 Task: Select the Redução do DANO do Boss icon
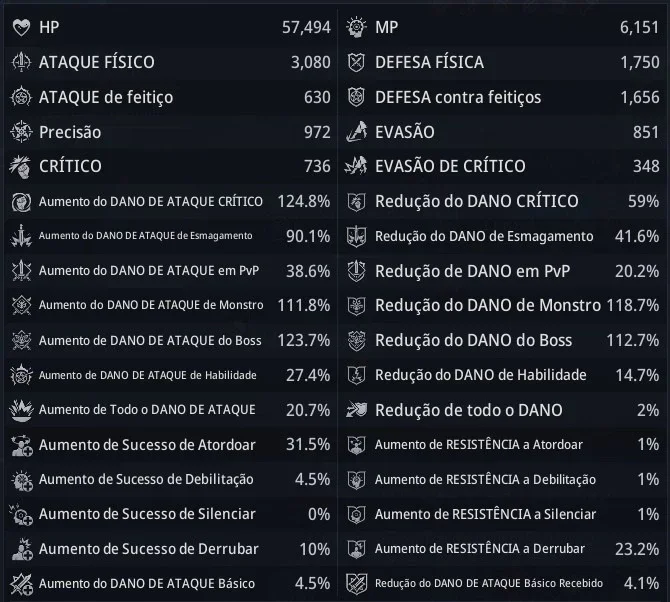point(356,341)
